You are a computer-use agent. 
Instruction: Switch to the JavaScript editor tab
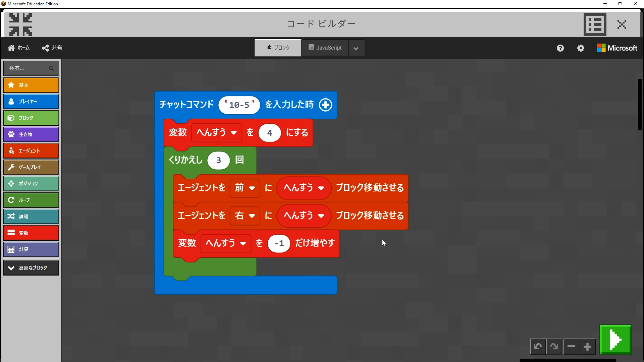[325, 48]
